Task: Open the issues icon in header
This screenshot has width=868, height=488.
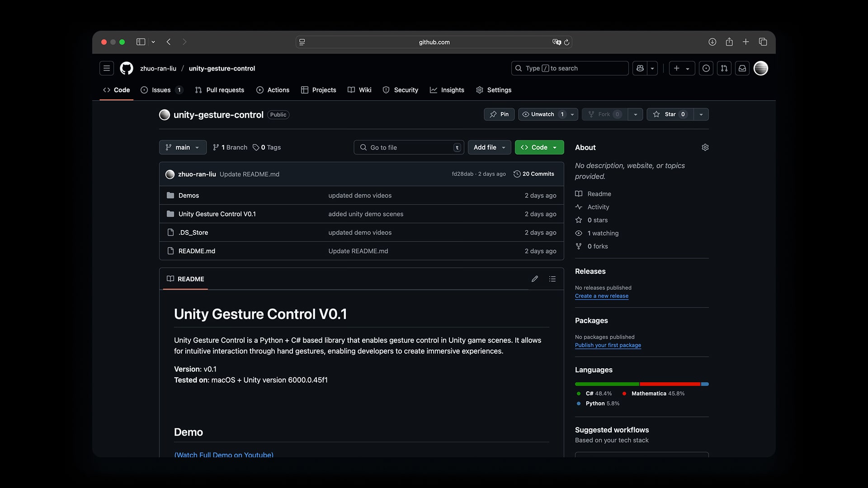Action: click(706, 68)
